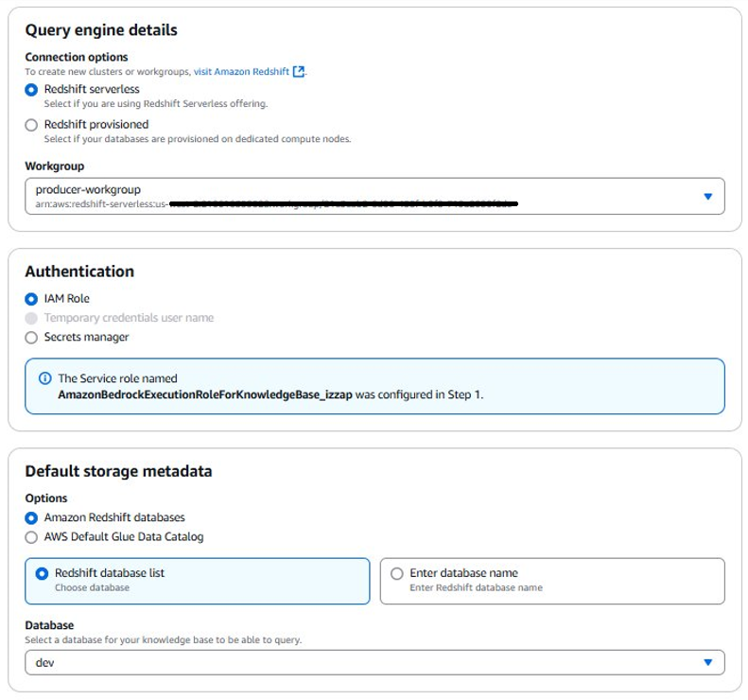Select the Redshift serverless radio button
The width and height of the screenshot is (748, 700).
(31, 90)
